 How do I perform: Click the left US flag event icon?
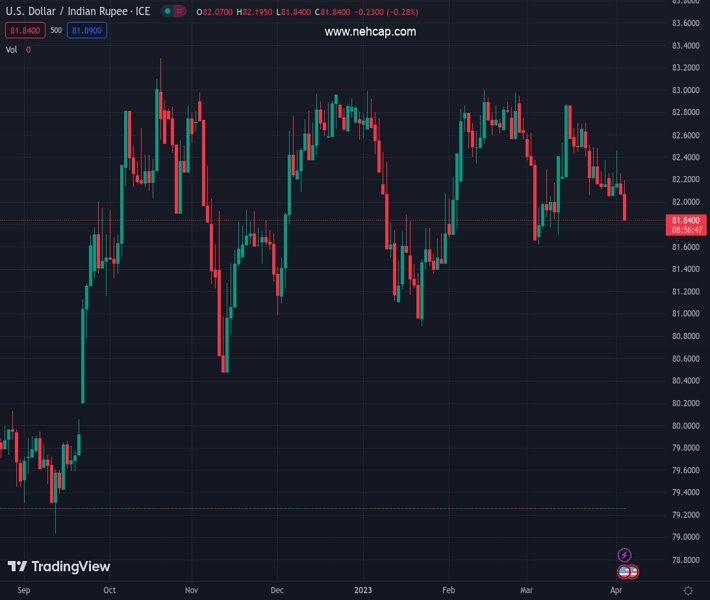[x=624, y=572]
